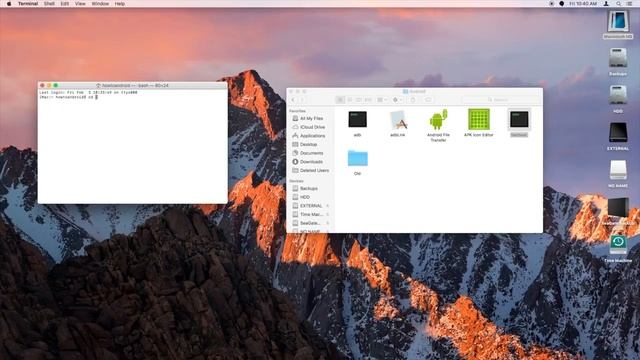Eject SeaGate drive from sidebar
This screenshot has height=360, width=640.
(x=328, y=223)
